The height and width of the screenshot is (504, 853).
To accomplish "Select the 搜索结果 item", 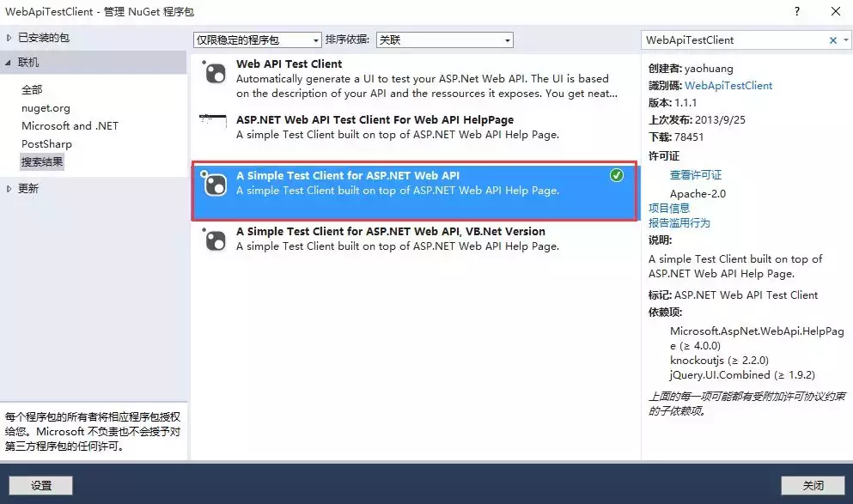I will point(42,162).
